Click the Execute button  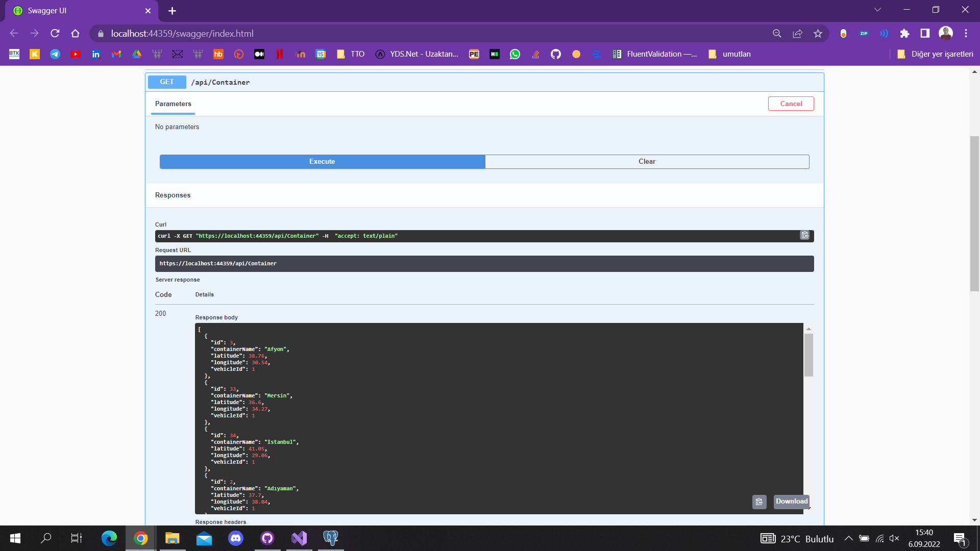point(322,161)
